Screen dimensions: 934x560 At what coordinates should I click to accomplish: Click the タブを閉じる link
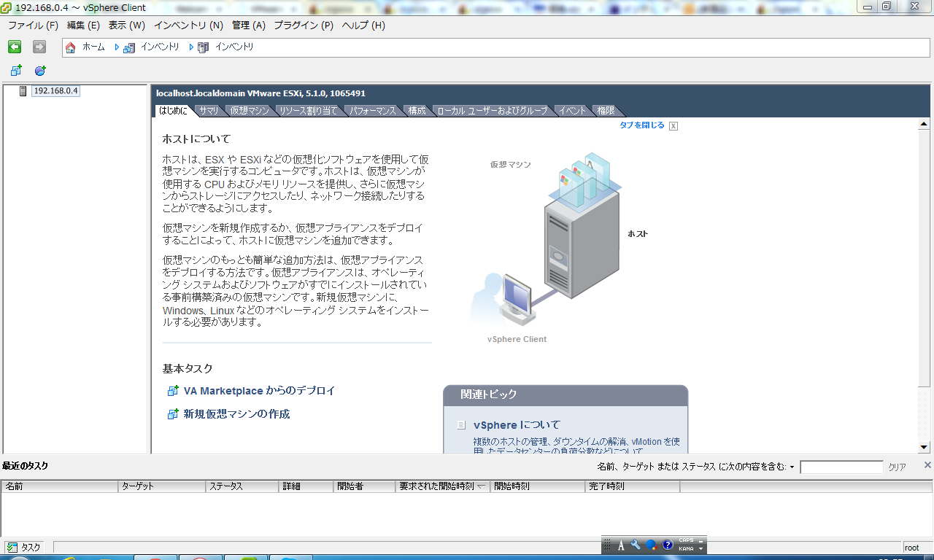coord(642,125)
